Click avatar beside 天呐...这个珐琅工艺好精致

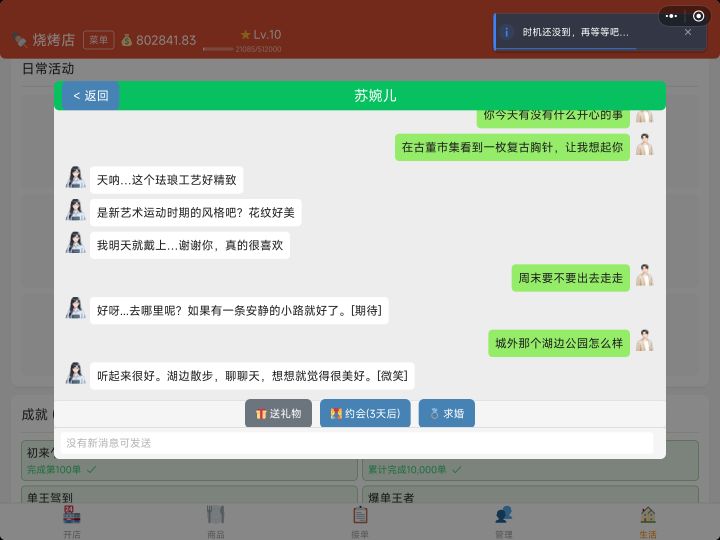[75, 177]
